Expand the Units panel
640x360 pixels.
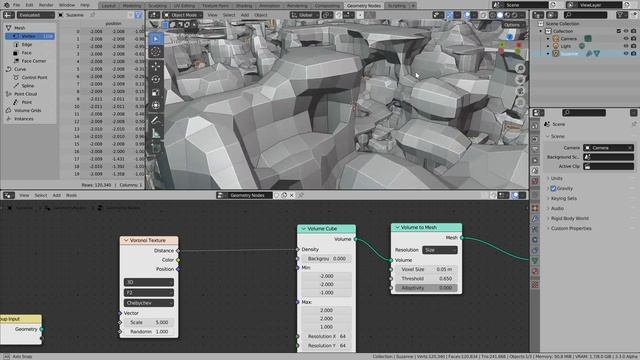556,178
